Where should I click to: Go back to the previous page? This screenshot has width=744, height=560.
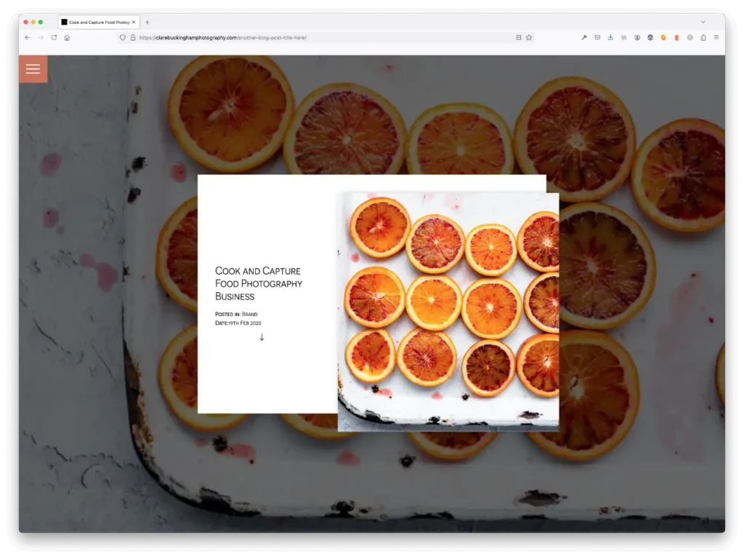point(28,38)
